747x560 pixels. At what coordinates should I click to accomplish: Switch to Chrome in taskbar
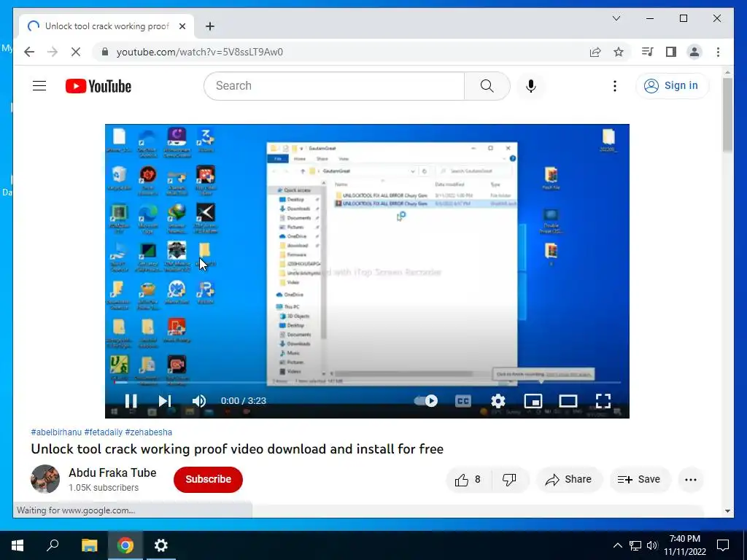point(125,545)
